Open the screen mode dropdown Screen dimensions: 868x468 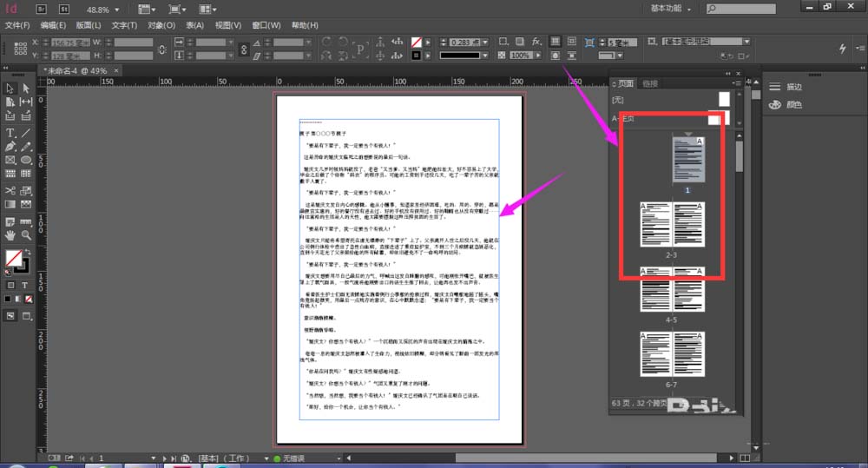pyautogui.click(x=177, y=10)
